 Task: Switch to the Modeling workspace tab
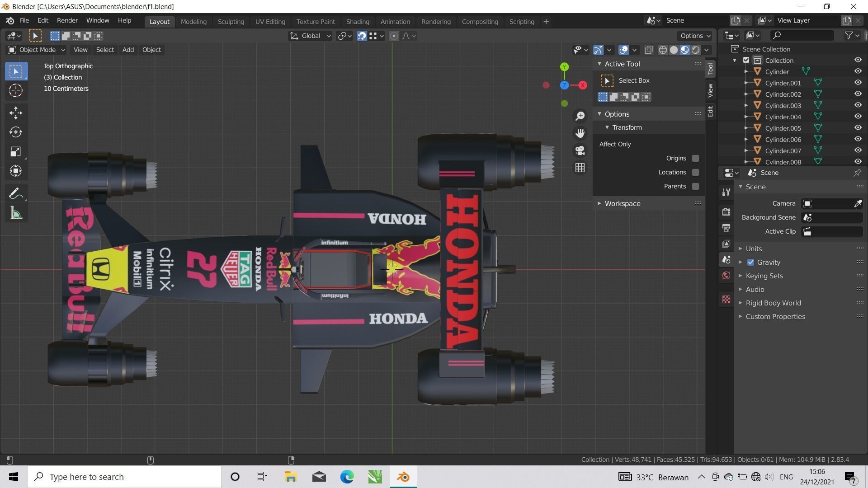coord(193,22)
